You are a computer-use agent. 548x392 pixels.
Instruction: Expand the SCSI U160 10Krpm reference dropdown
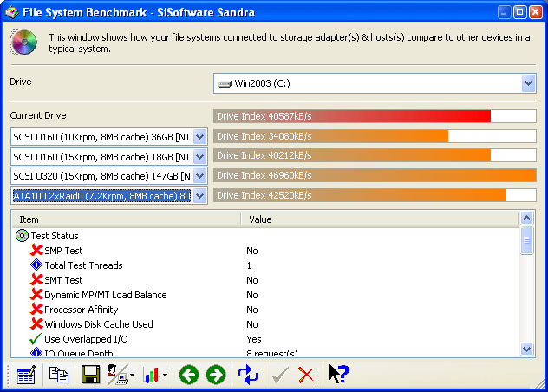(x=199, y=136)
